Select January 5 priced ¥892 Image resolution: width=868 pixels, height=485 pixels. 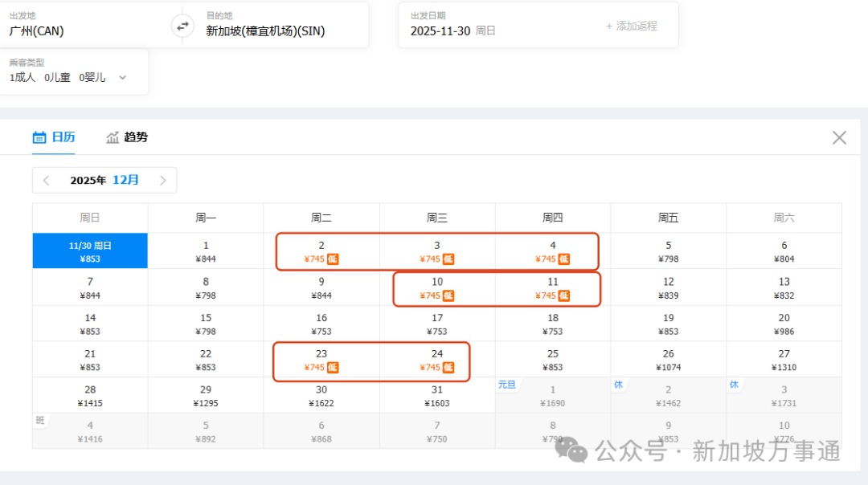point(206,431)
